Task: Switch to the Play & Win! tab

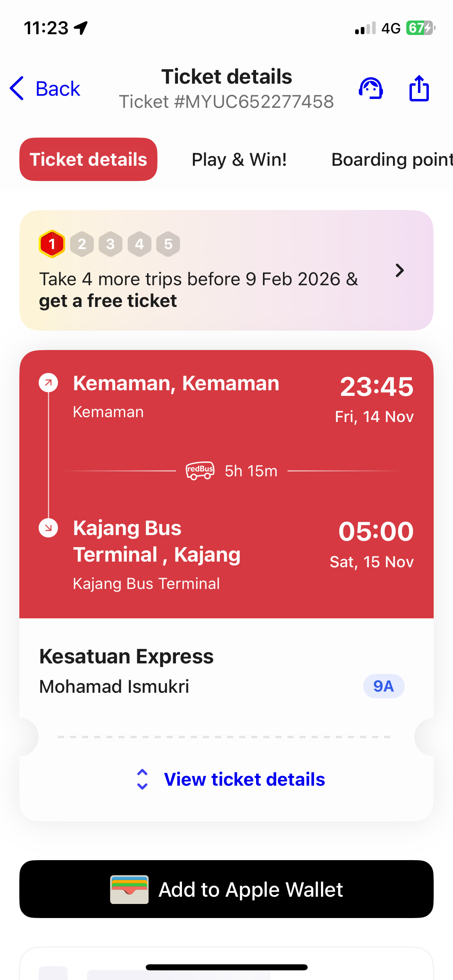Action: (x=239, y=159)
